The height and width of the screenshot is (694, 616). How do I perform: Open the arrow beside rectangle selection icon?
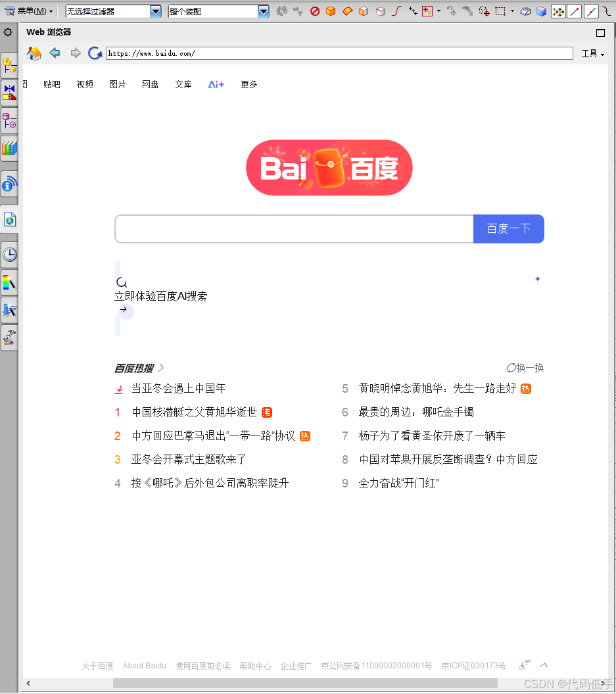point(512,11)
